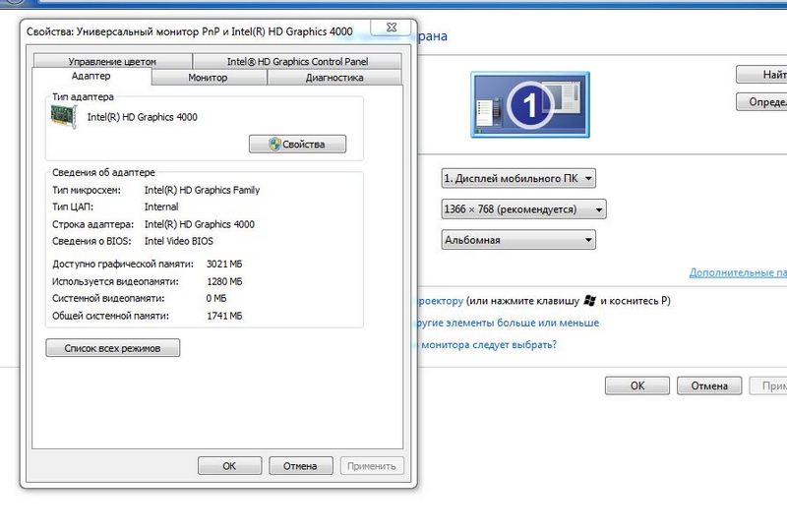Click the projector connection link
This screenshot has width=787, height=532.
[438, 300]
